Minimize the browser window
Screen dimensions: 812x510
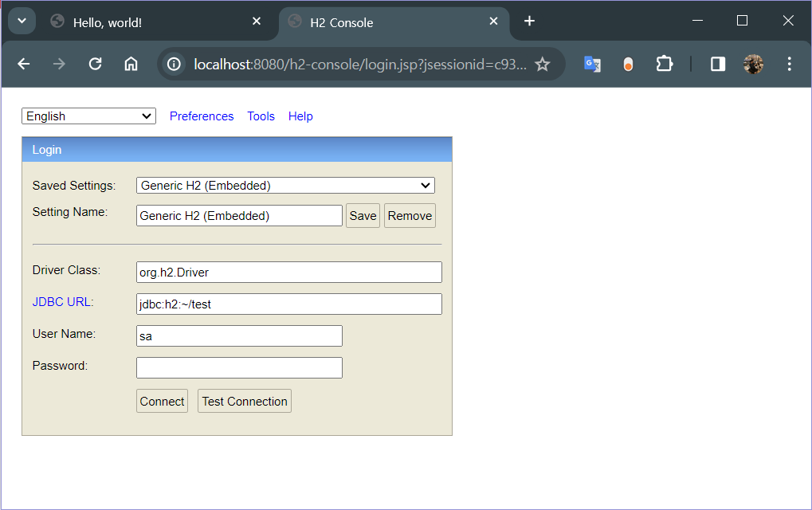click(x=697, y=21)
